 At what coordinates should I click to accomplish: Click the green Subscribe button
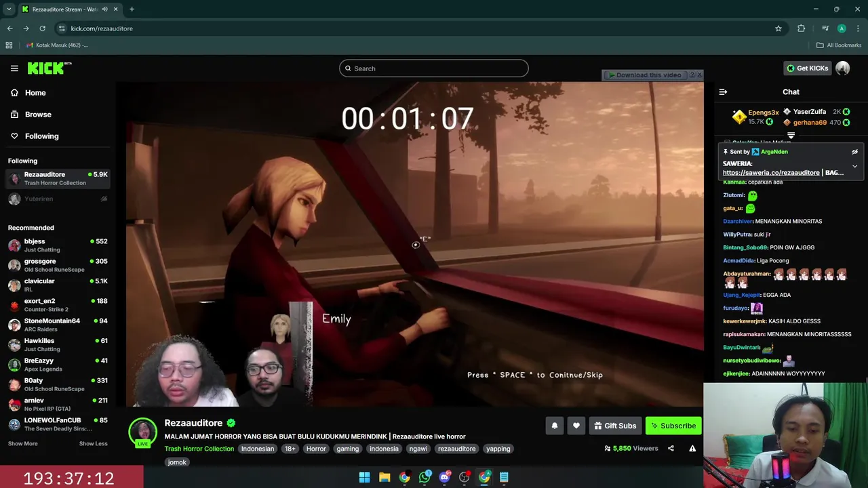673,426
